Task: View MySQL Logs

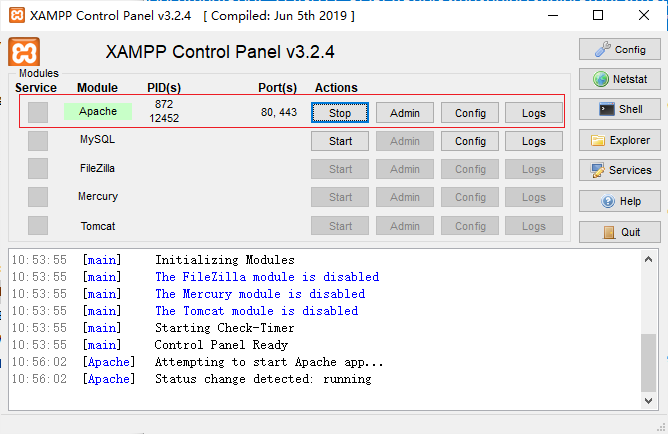Action: tap(534, 141)
